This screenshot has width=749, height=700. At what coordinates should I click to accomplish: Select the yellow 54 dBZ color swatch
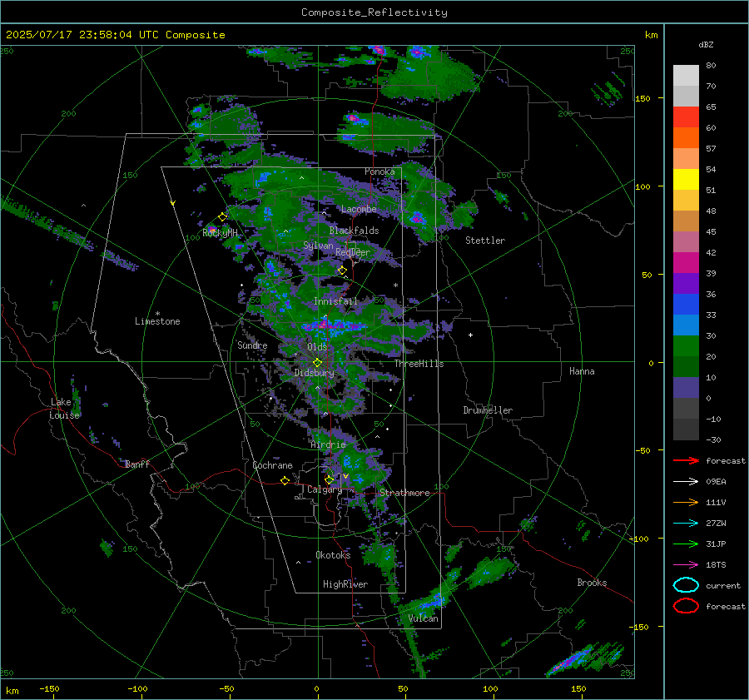[x=686, y=179]
